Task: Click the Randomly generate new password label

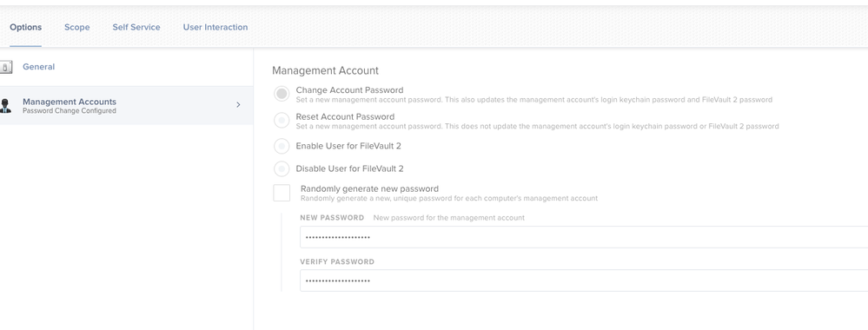Action: (369, 188)
